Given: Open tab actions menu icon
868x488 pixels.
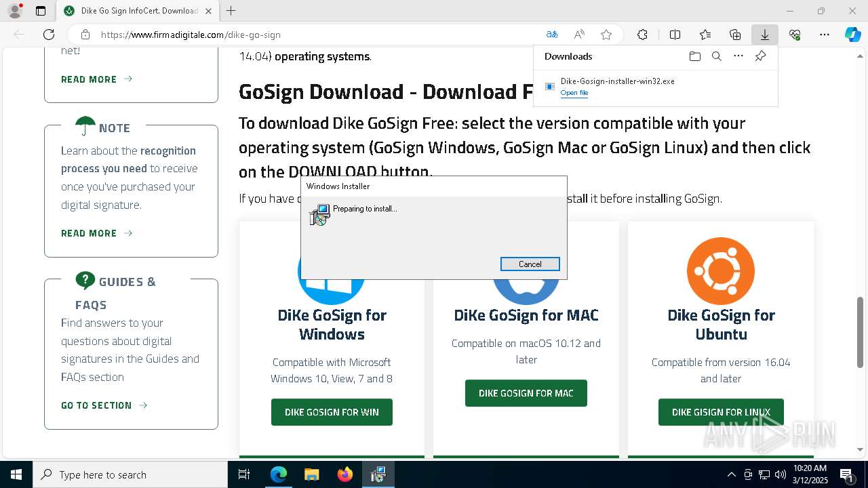Looking at the screenshot, I should [x=41, y=11].
